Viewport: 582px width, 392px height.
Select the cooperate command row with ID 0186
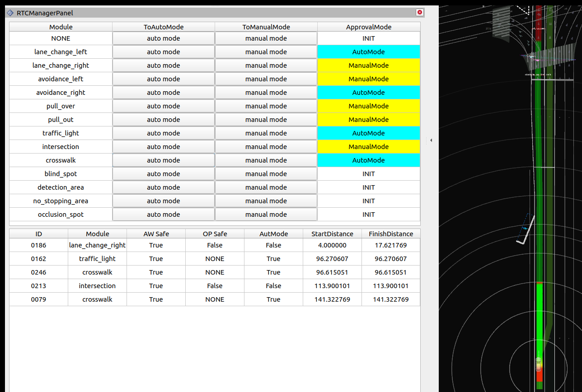[x=38, y=245]
